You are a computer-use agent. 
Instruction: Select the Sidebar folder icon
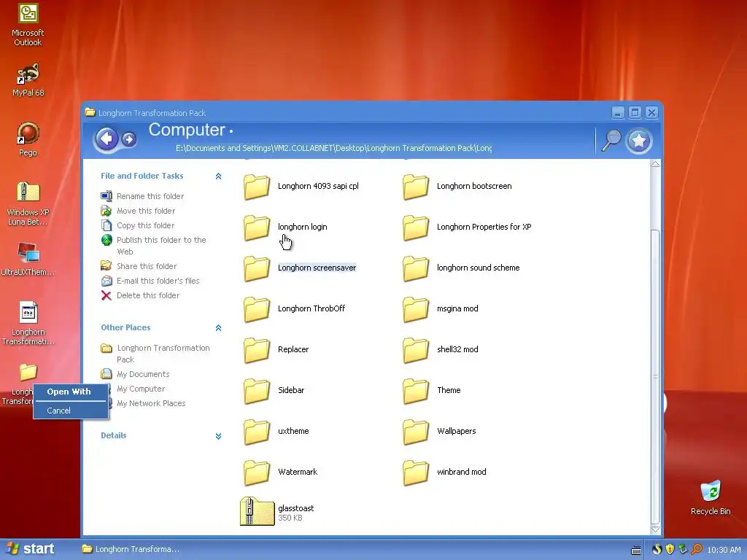click(x=257, y=391)
